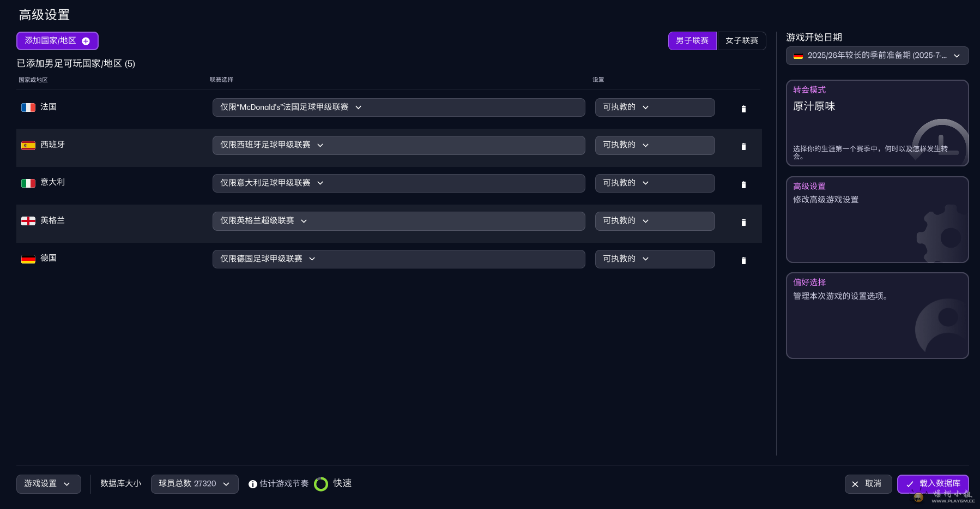The image size is (980, 509).
Task: Switch to 女子联赛 tab
Action: [742, 41]
